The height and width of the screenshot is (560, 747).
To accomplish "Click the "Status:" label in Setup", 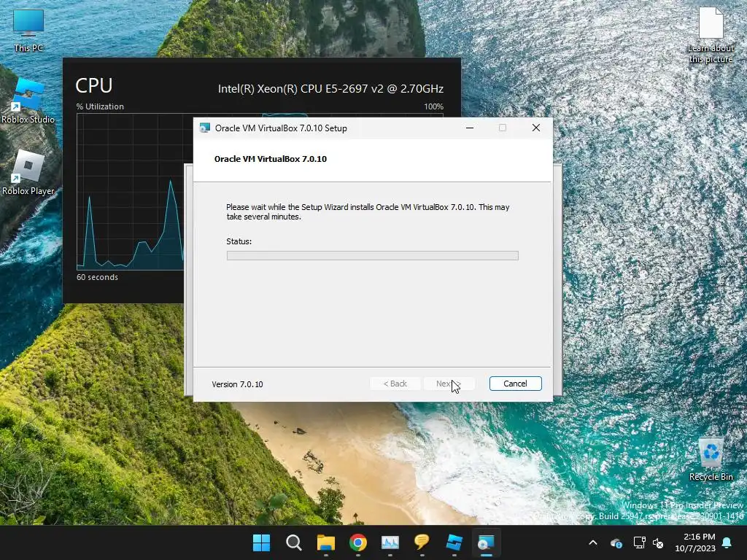I will pos(239,241).
